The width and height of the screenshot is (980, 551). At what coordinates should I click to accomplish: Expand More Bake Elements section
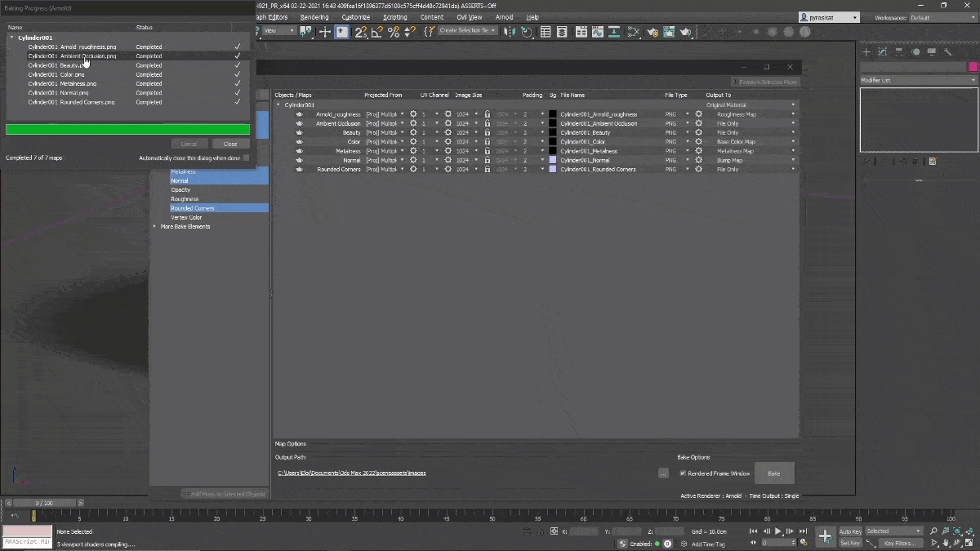[x=155, y=226]
